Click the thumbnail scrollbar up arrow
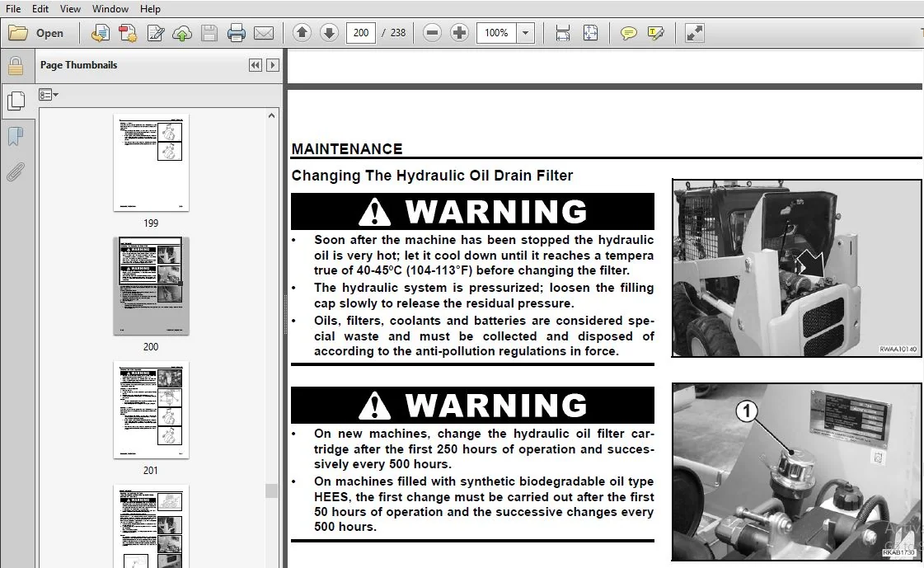This screenshot has width=924, height=568. pyautogui.click(x=271, y=115)
